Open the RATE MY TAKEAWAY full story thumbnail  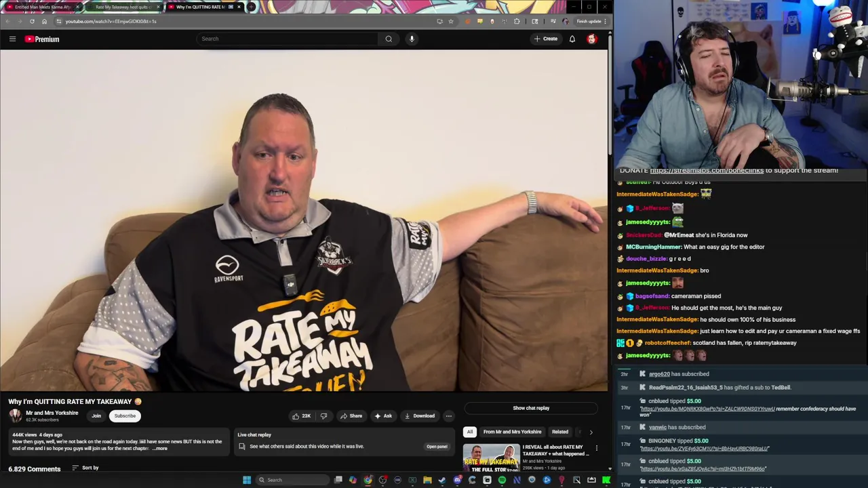coord(491,459)
